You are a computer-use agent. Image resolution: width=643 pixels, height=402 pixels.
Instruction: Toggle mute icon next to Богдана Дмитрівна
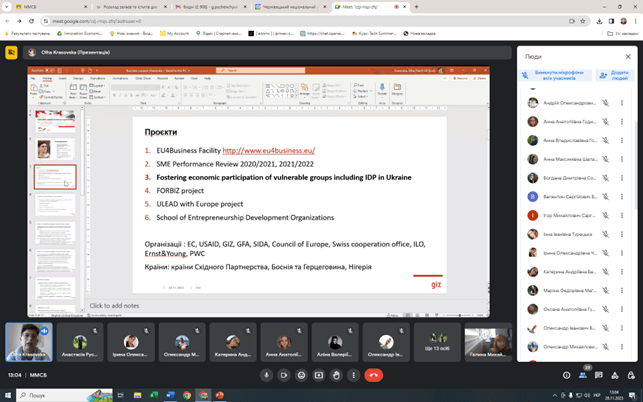click(605, 178)
